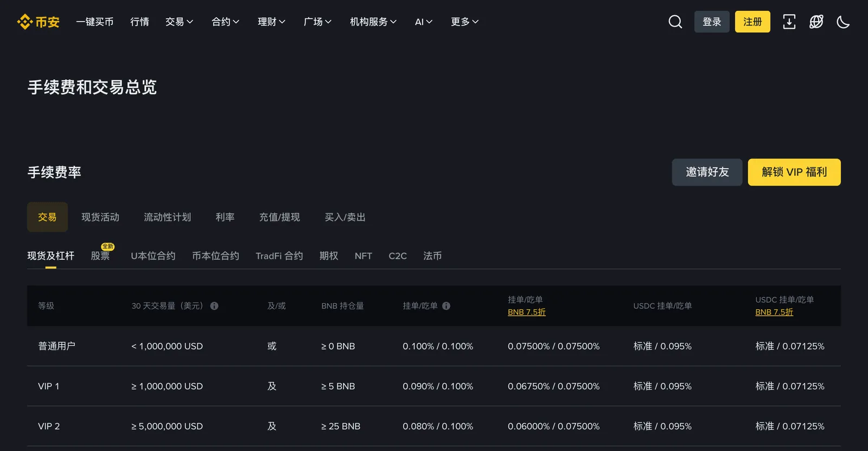Switch to the 现货活动 tab
Viewport: 868px width, 451px height.
[100, 217]
